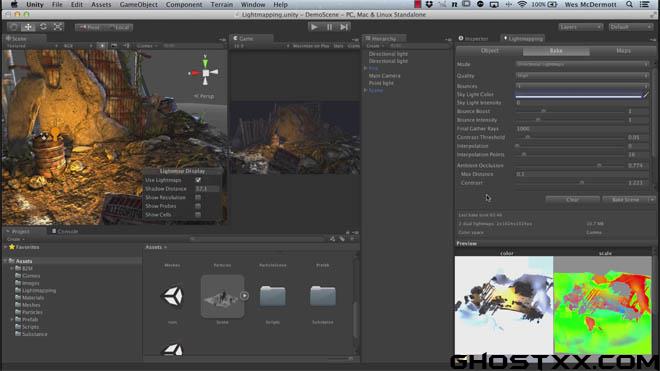Select Point light in Hierarchy
Viewport: 660px width, 371px height.
pyautogui.click(x=381, y=83)
